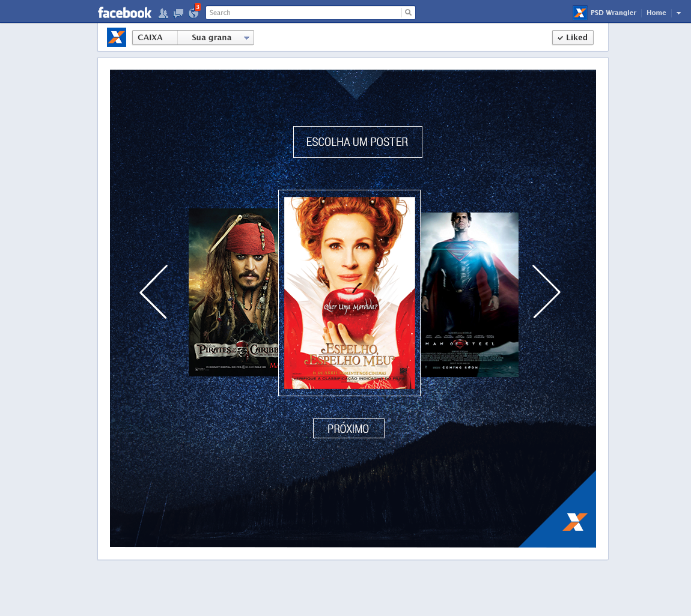The width and height of the screenshot is (691, 616).
Task: Click the CAIXA page logo thumbnail
Action: point(117,37)
